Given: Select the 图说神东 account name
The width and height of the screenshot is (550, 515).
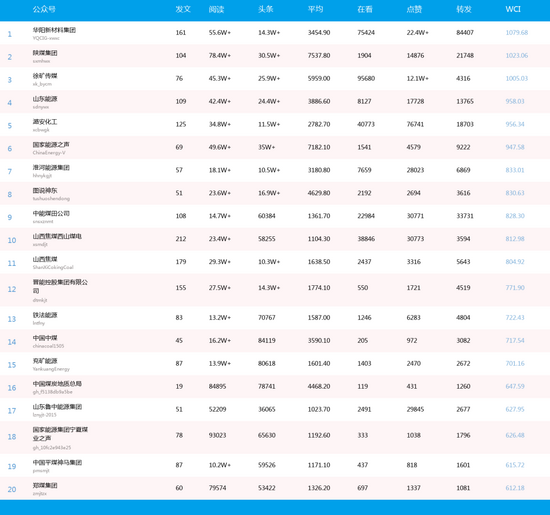Looking at the screenshot, I should pyautogui.click(x=45, y=190).
